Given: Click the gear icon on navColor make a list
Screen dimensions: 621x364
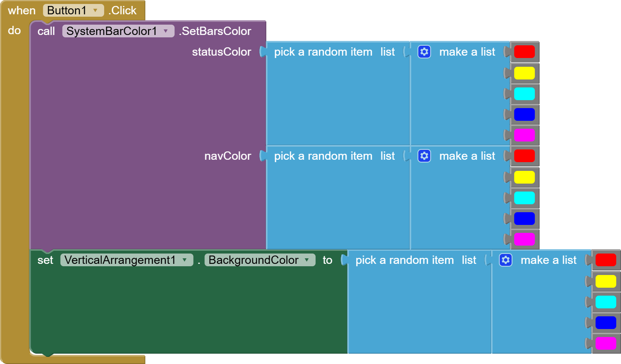Looking at the screenshot, I should coord(424,156).
